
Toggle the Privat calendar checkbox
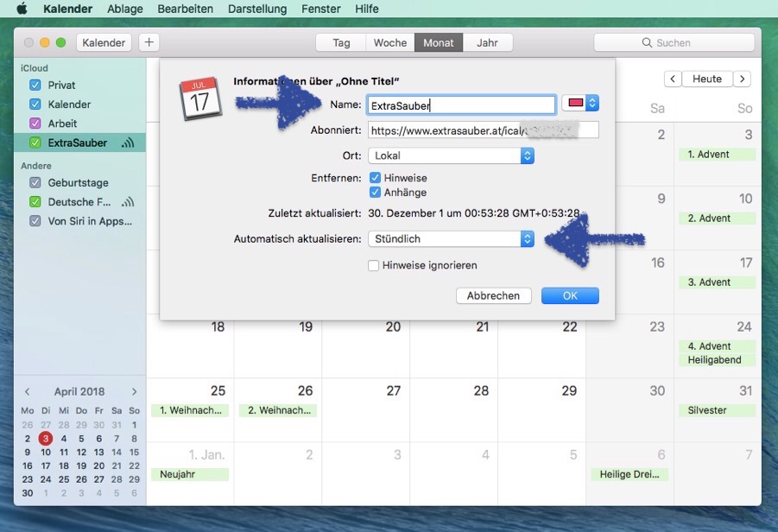(35, 85)
